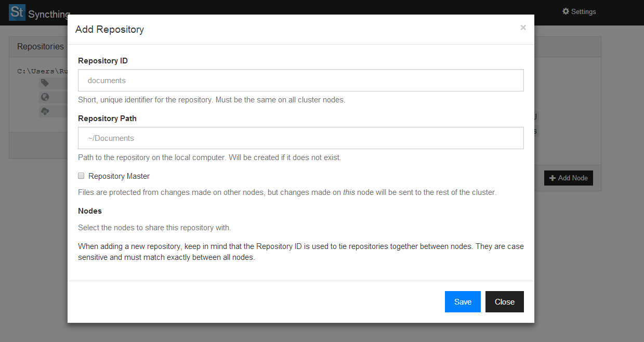Click the Repositories panel heading

coord(41,47)
